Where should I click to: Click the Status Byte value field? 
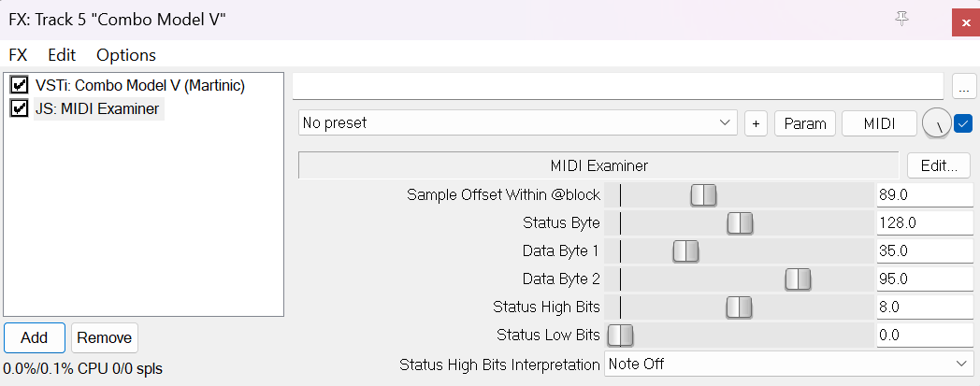pos(924,222)
